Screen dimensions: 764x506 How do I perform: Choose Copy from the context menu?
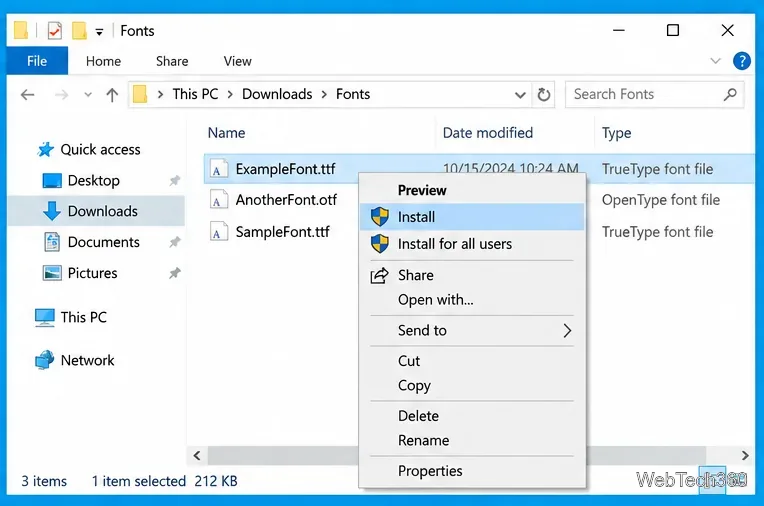414,386
